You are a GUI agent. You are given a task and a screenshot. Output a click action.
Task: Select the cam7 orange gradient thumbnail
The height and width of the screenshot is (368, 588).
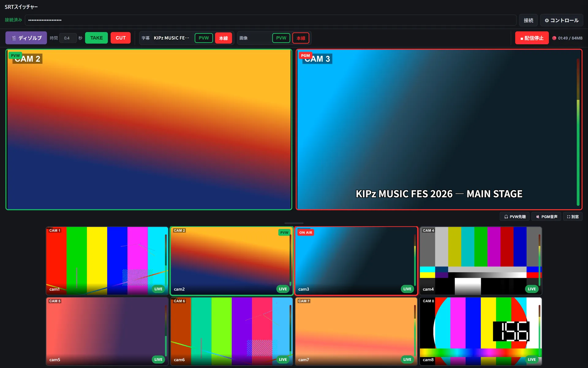[x=356, y=331]
